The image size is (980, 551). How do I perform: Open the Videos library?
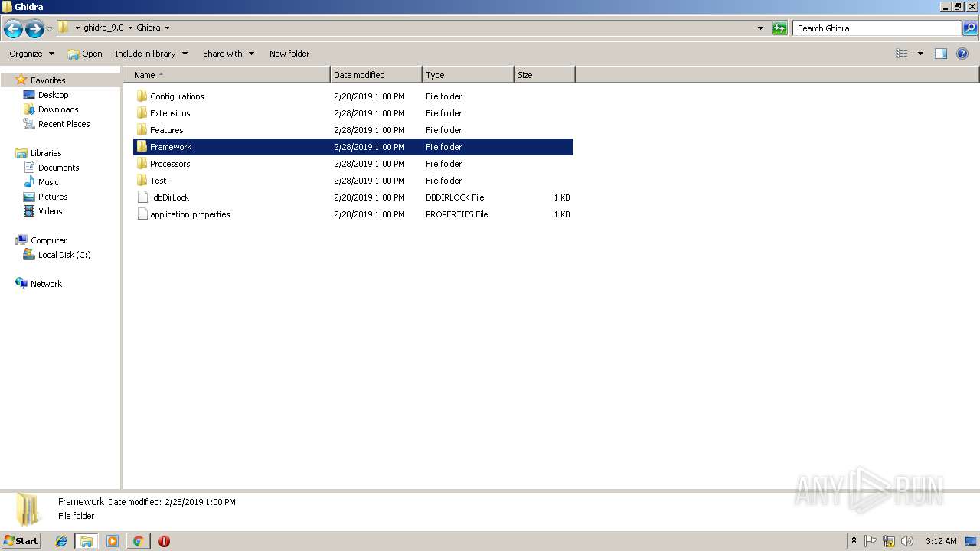[51, 211]
